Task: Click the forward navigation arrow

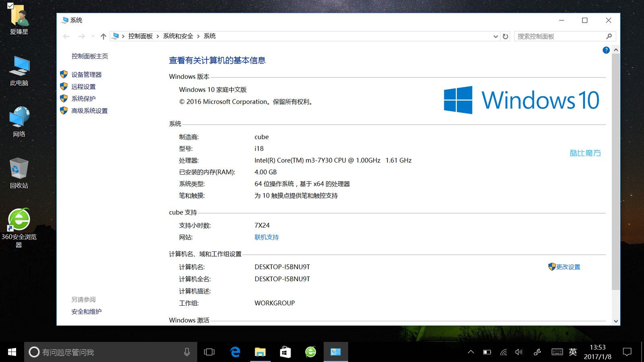Action: point(81,36)
